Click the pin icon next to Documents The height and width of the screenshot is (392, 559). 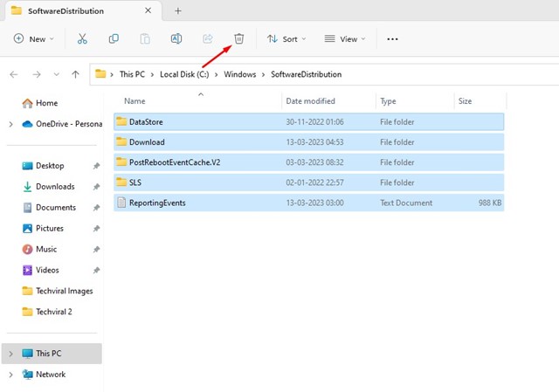coord(96,208)
